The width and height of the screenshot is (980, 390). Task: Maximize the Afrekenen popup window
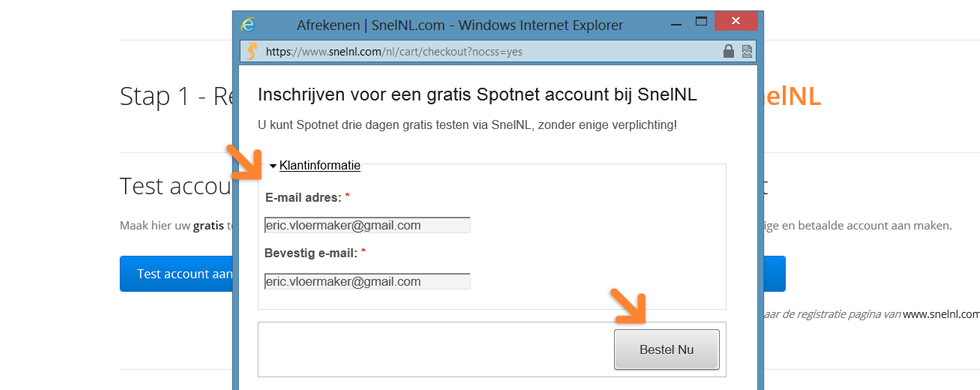tap(701, 22)
